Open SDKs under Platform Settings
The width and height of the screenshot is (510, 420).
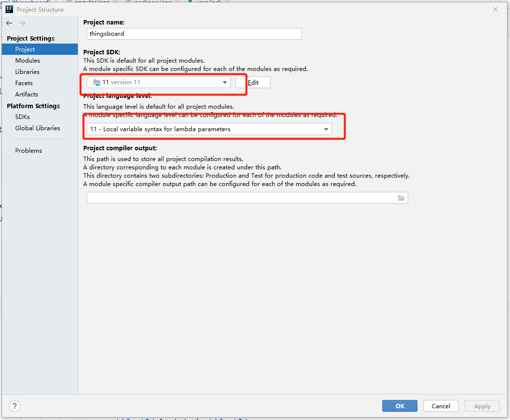(23, 117)
